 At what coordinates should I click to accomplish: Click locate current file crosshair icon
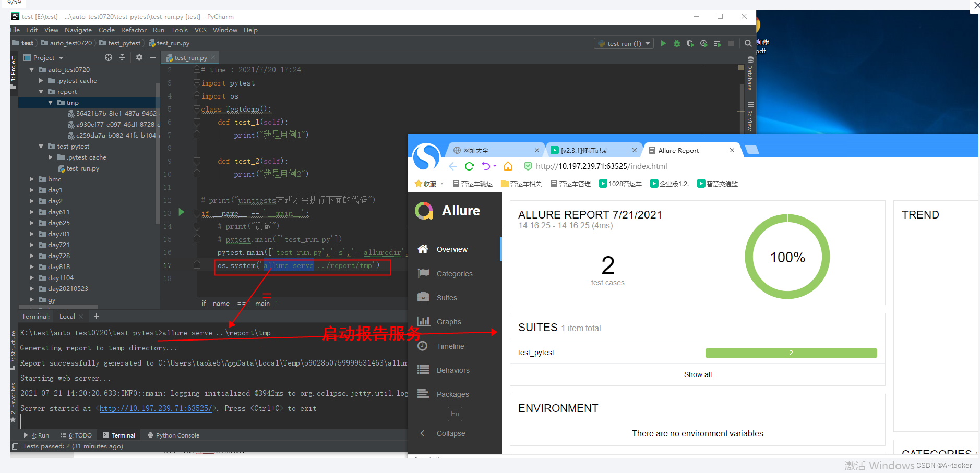[109, 57]
